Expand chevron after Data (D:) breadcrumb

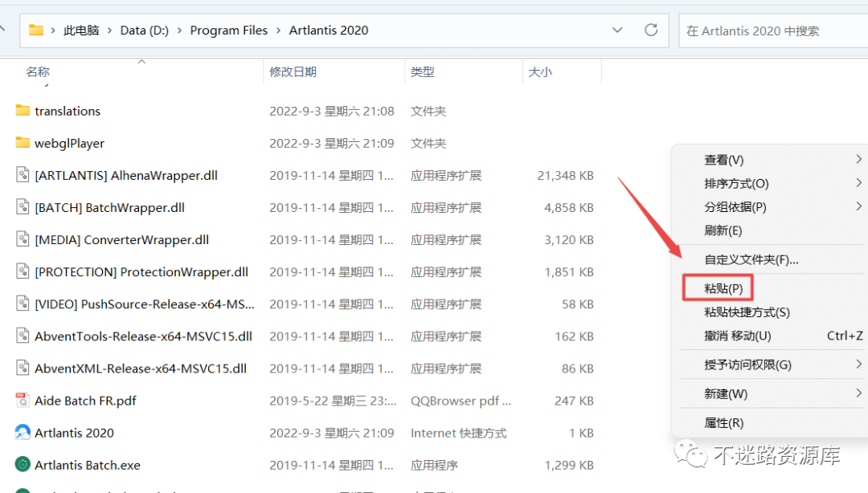point(178,31)
